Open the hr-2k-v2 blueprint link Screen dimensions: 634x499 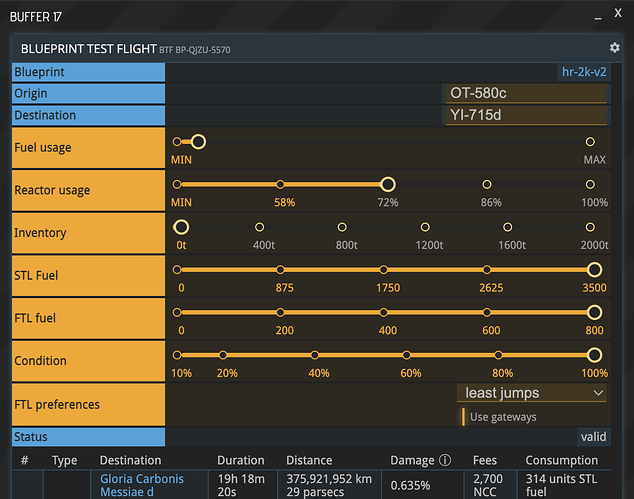coord(584,72)
